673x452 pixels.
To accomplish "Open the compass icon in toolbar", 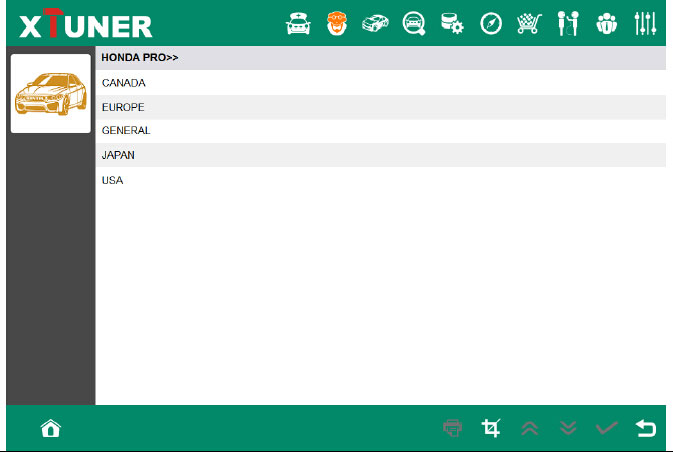I will click(491, 24).
